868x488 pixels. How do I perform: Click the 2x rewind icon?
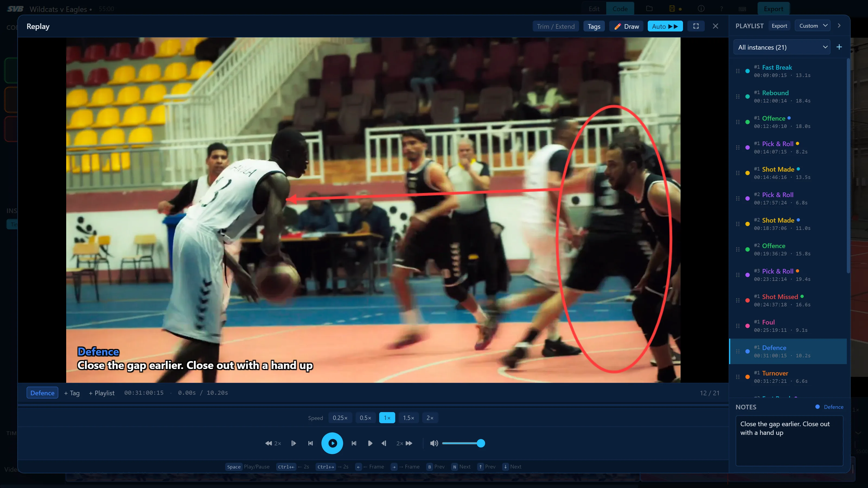tap(273, 443)
